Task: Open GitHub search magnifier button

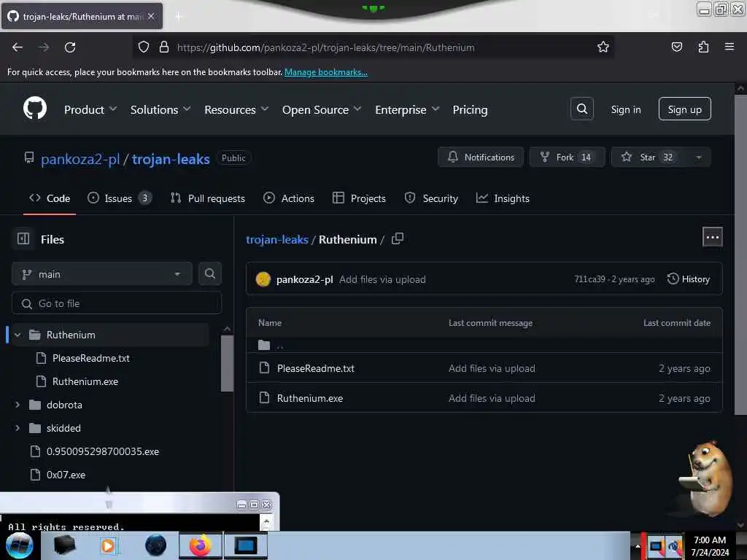Action: 581,109
